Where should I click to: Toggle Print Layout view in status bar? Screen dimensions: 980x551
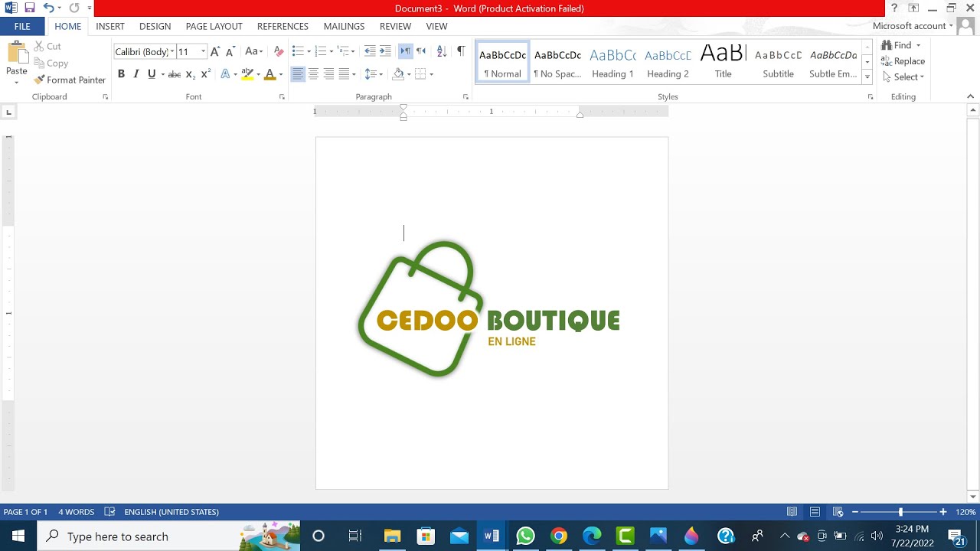point(815,512)
